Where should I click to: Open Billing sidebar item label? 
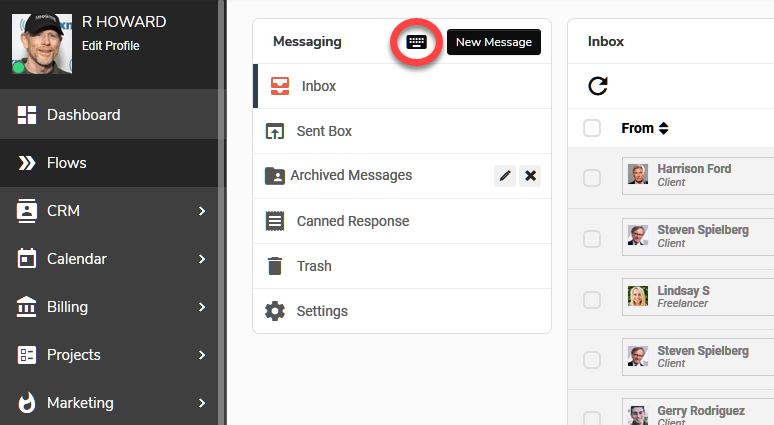pos(67,307)
